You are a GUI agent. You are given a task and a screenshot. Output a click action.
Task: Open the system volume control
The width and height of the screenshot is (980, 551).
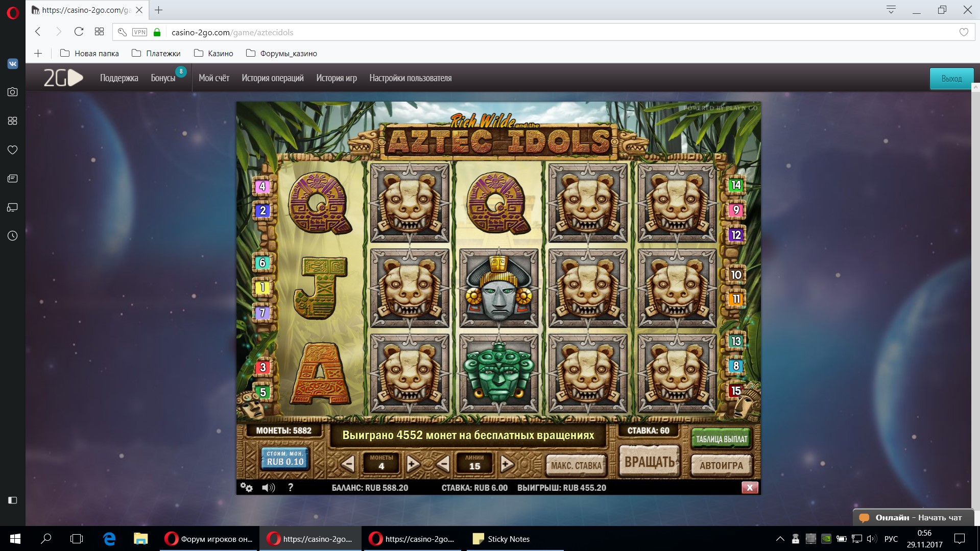tap(872, 539)
